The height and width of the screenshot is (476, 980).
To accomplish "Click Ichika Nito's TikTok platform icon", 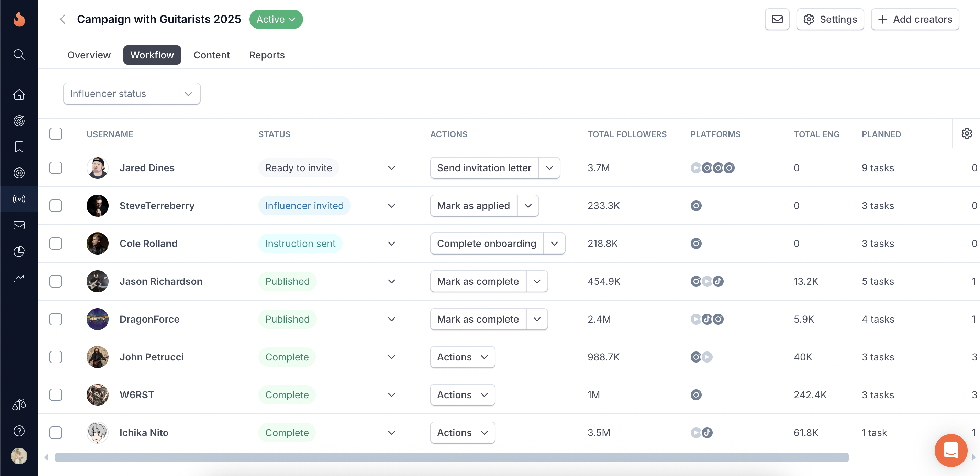I will pyautogui.click(x=707, y=432).
